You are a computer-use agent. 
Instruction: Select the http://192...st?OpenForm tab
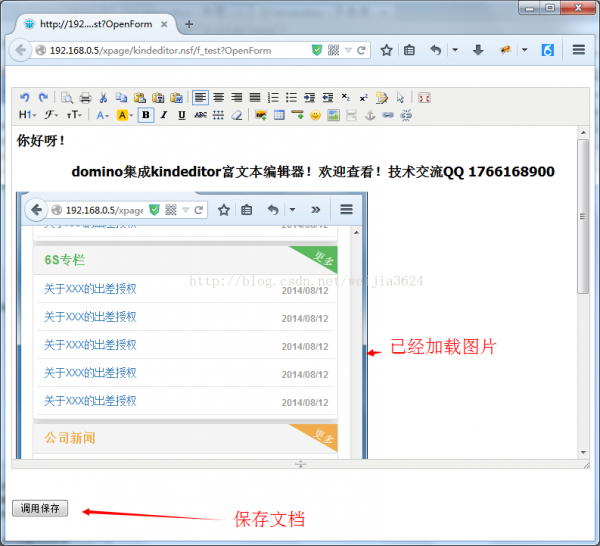[96, 24]
